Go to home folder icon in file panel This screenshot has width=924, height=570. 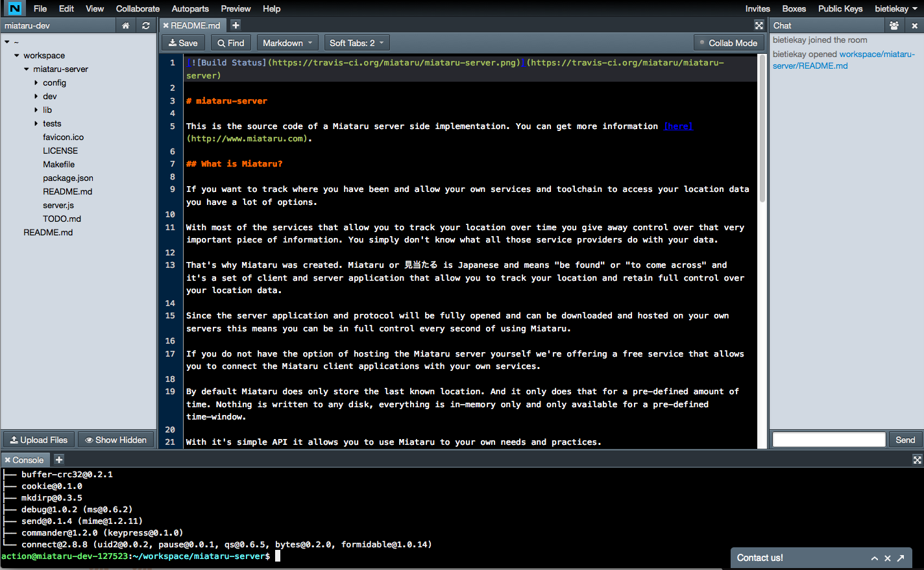(126, 25)
